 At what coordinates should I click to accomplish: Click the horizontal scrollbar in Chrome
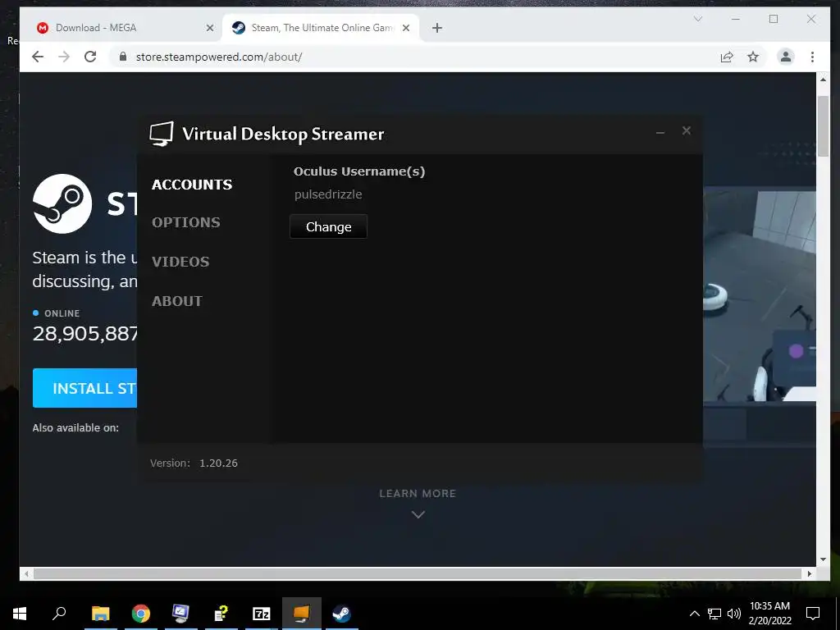418,573
